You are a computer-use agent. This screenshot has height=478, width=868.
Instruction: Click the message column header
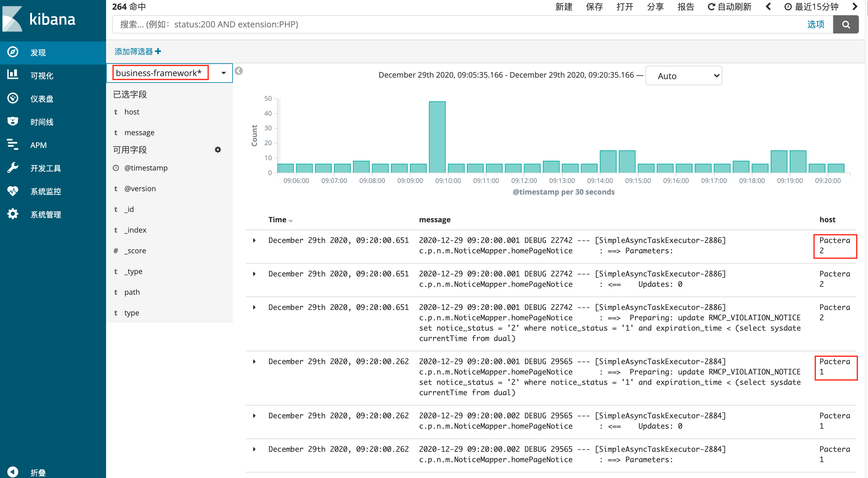point(435,220)
